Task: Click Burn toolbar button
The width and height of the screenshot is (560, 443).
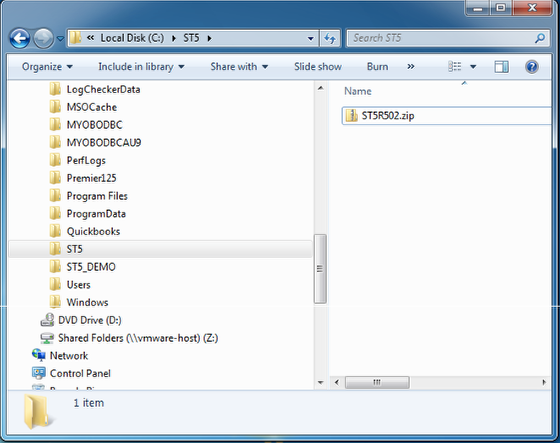Action: click(x=378, y=67)
